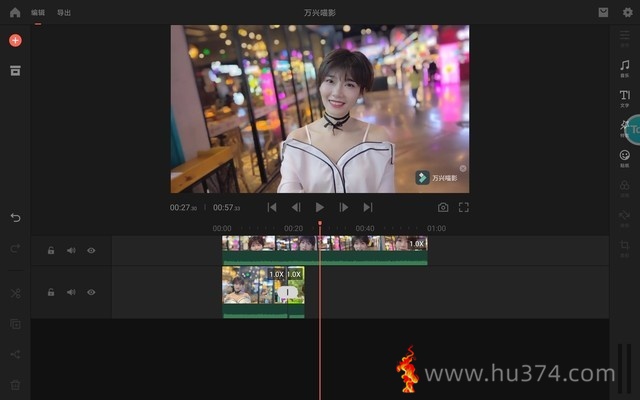
Task: Toggle lock on the second track
Action: pyautogui.click(x=51, y=292)
